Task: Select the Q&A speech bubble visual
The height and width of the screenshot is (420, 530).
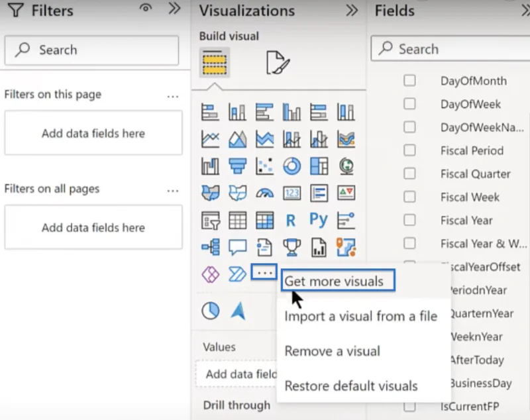Action: [x=237, y=247]
